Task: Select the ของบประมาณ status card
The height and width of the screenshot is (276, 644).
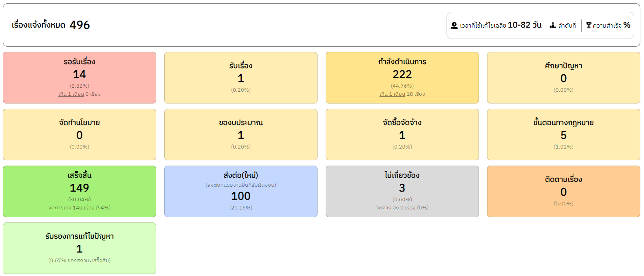Action: (x=241, y=134)
